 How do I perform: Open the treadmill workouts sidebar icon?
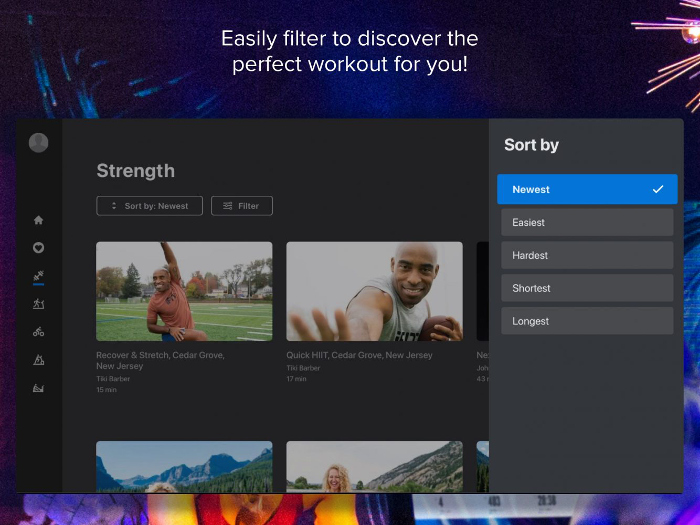(x=38, y=304)
